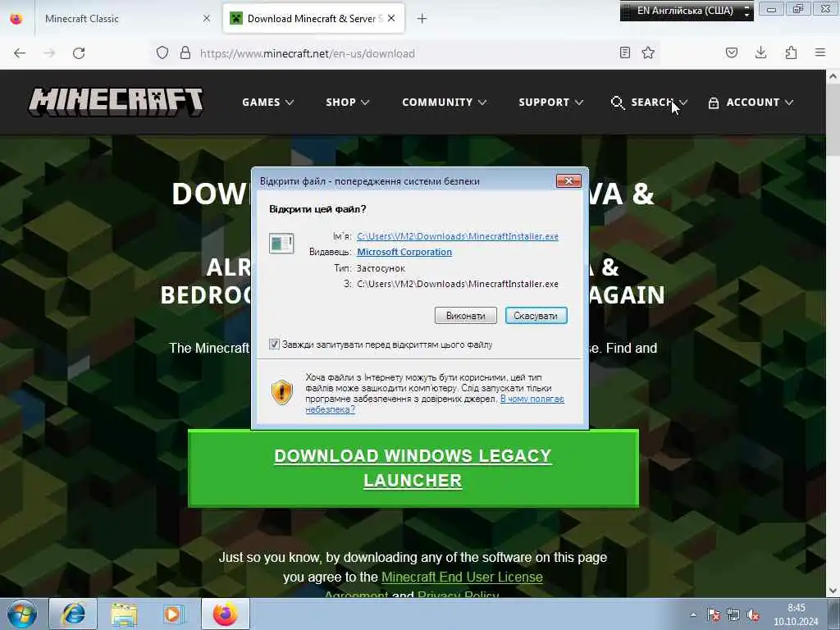Viewport: 840px width, 630px height.
Task: Click the padlock site security icon
Action: click(x=185, y=52)
